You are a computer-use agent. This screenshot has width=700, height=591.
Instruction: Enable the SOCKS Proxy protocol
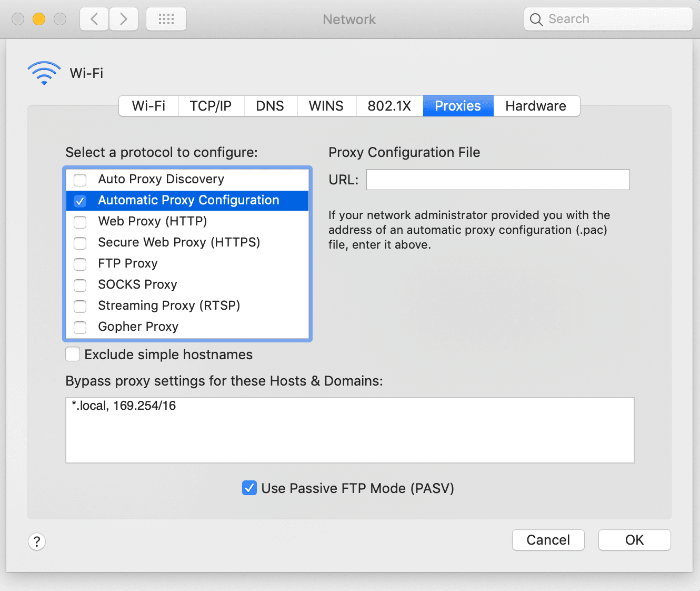pos(80,285)
